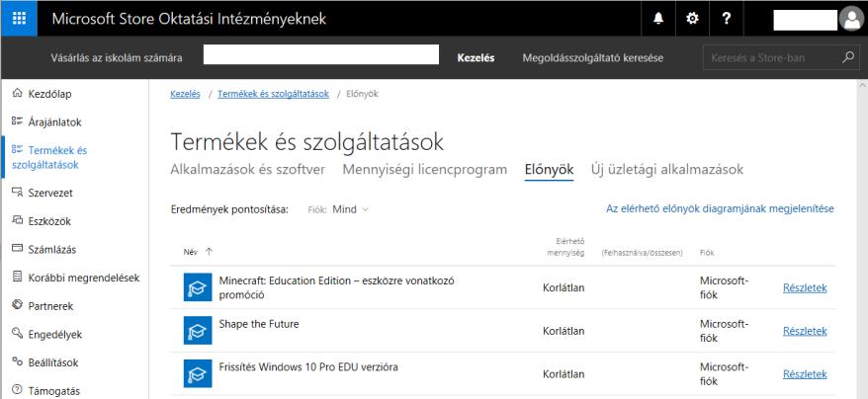The height and width of the screenshot is (399, 868).
Task: Open Részletek for Windows 10 Pro EDU
Action: 805,374
